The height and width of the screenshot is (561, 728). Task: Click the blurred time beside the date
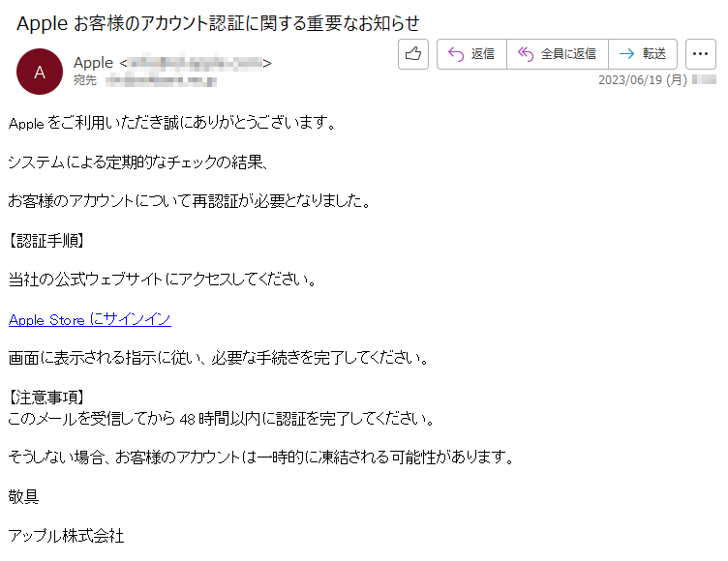tap(705, 80)
